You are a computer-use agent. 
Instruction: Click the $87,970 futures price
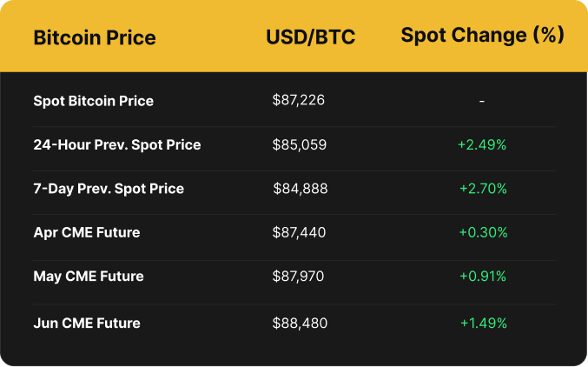[x=299, y=277]
